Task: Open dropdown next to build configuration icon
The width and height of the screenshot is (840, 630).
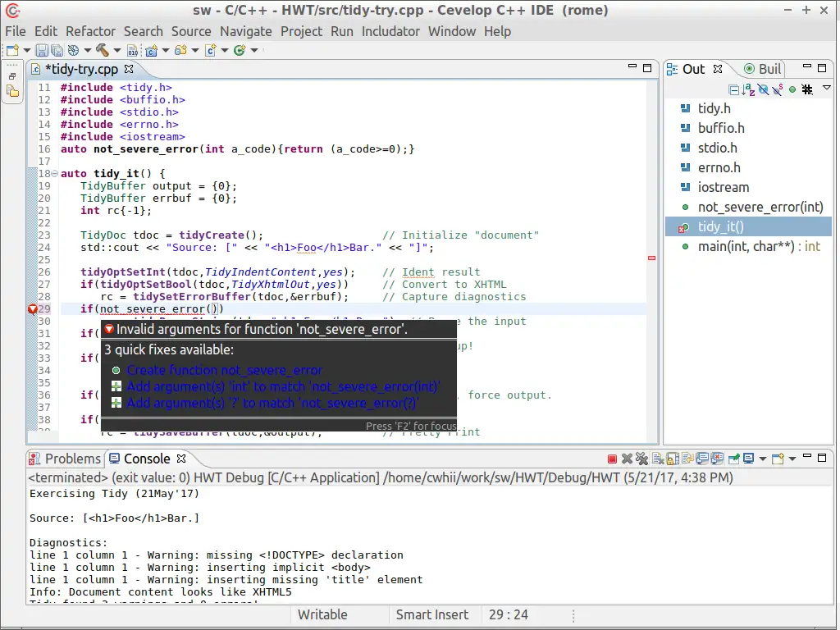Action: pos(87,50)
